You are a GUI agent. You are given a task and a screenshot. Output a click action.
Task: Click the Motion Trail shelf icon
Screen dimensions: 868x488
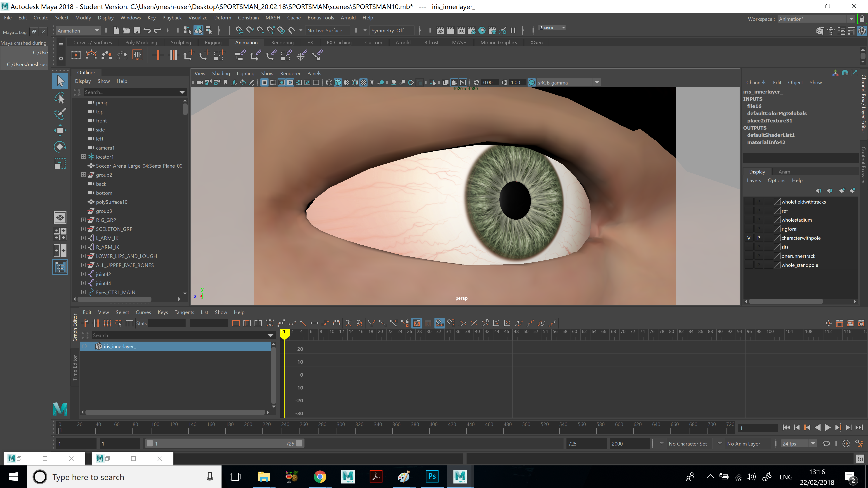coord(91,55)
